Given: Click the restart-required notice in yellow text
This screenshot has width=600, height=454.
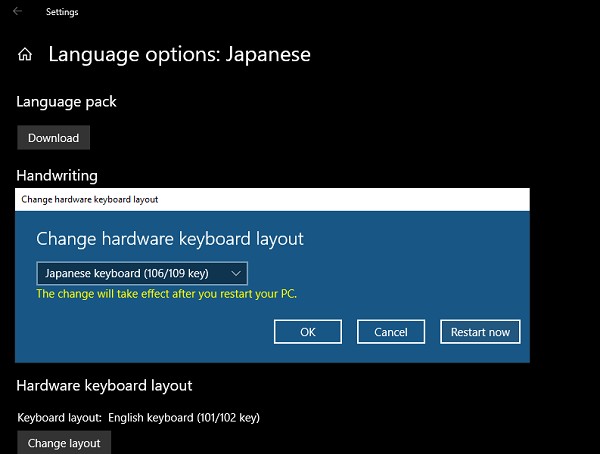Looking at the screenshot, I should (166, 294).
